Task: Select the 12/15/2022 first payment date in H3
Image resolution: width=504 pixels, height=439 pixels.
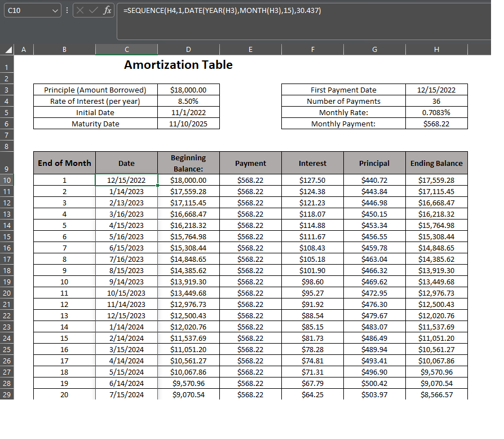Action: [436, 90]
